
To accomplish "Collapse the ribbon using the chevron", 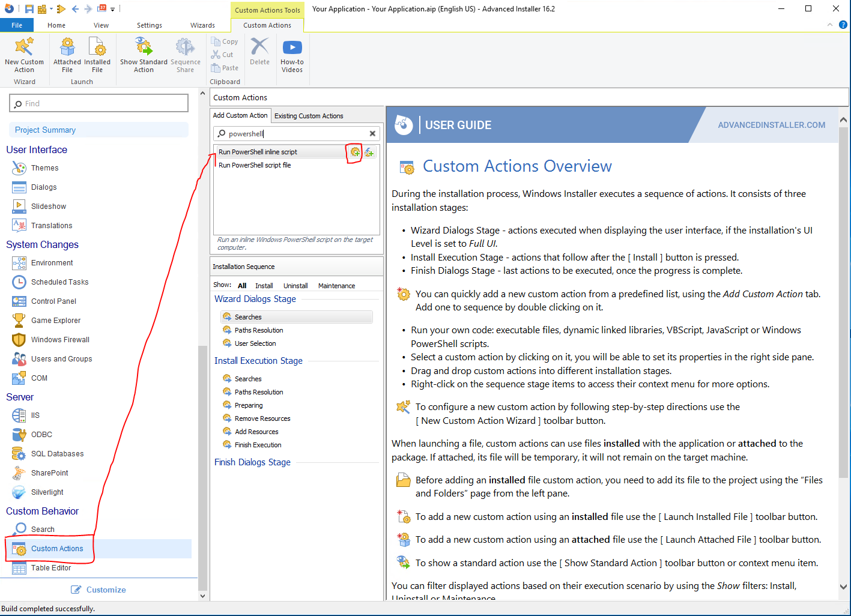I will [830, 25].
